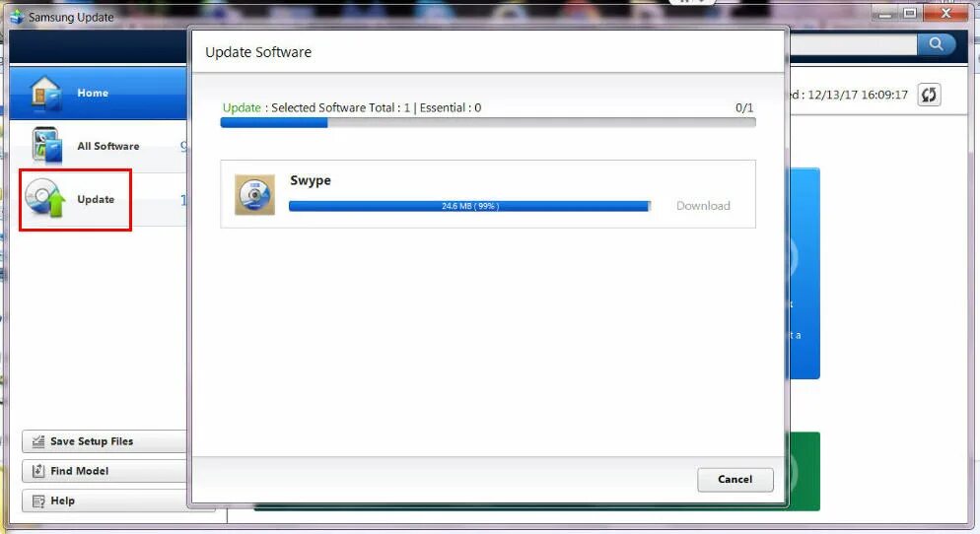The width and height of the screenshot is (980, 534).
Task: Click the Cancel button in Update Software dialog
Action: [735, 479]
